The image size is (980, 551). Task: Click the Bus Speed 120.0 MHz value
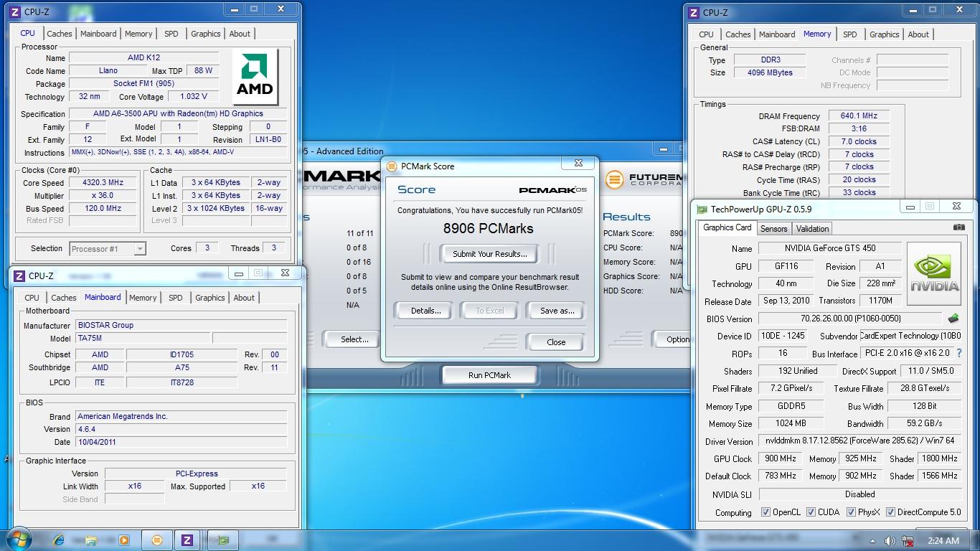(x=103, y=209)
